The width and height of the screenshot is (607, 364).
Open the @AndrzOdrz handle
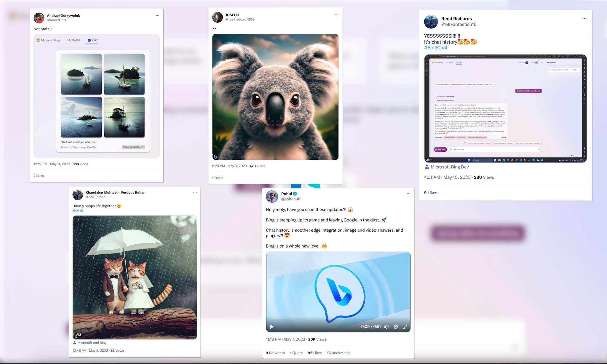coord(57,20)
